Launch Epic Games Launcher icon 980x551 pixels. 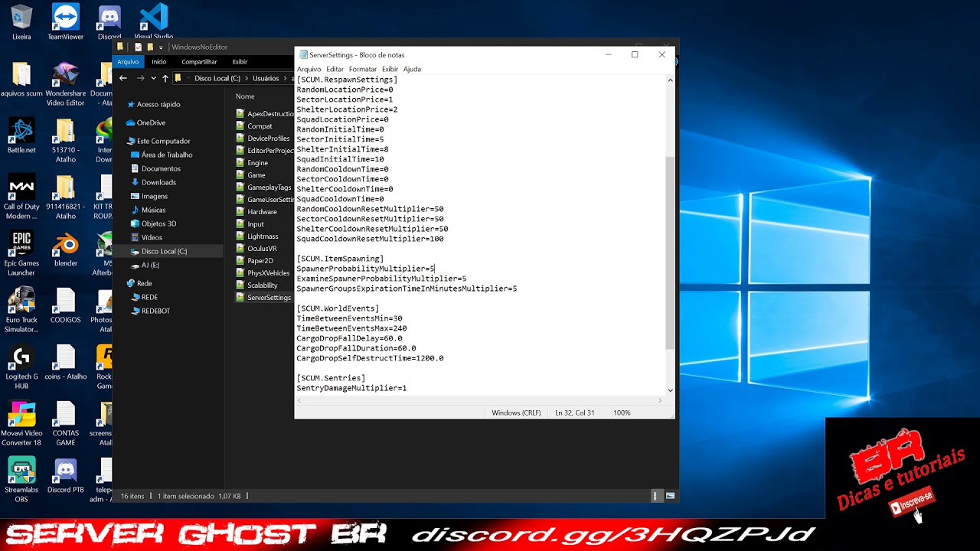pyautogui.click(x=21, y=253)
